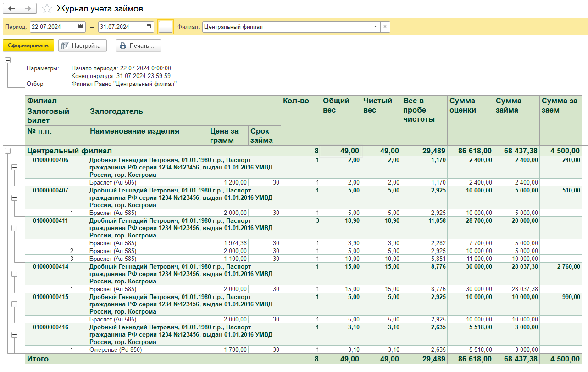Click the loan amount 28 037,38 in item row
The height and width of the screenshot is (372, 588).
coord(516,289)
